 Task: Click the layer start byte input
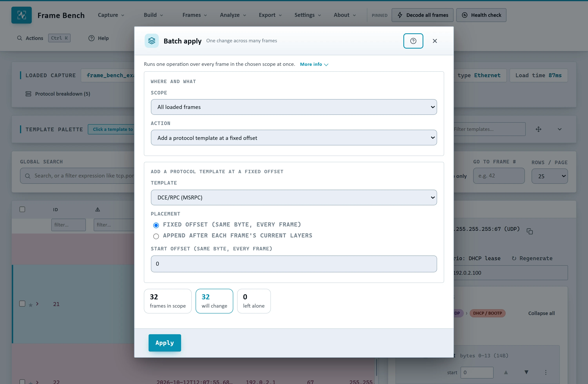(477, 372)
